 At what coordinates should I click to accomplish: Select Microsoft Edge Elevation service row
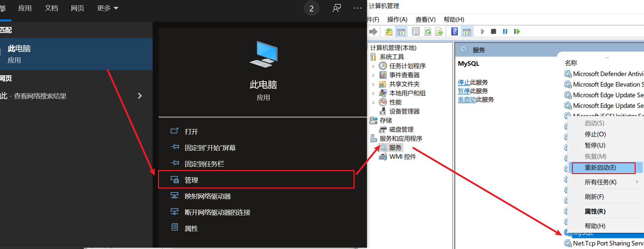(x=604, y=84)
